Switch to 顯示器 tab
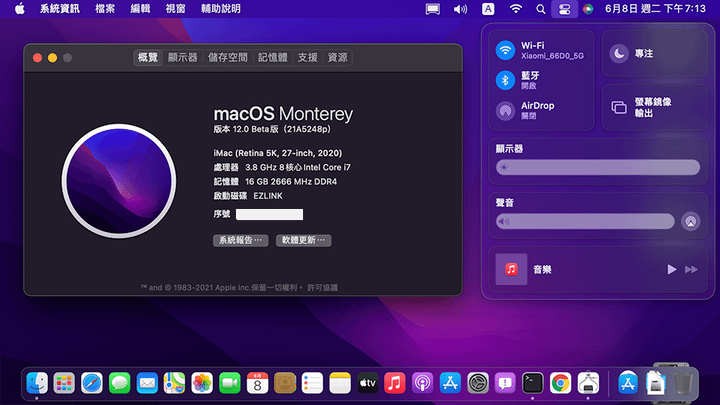This screenshot has height=405, width=720. [182, 57]
